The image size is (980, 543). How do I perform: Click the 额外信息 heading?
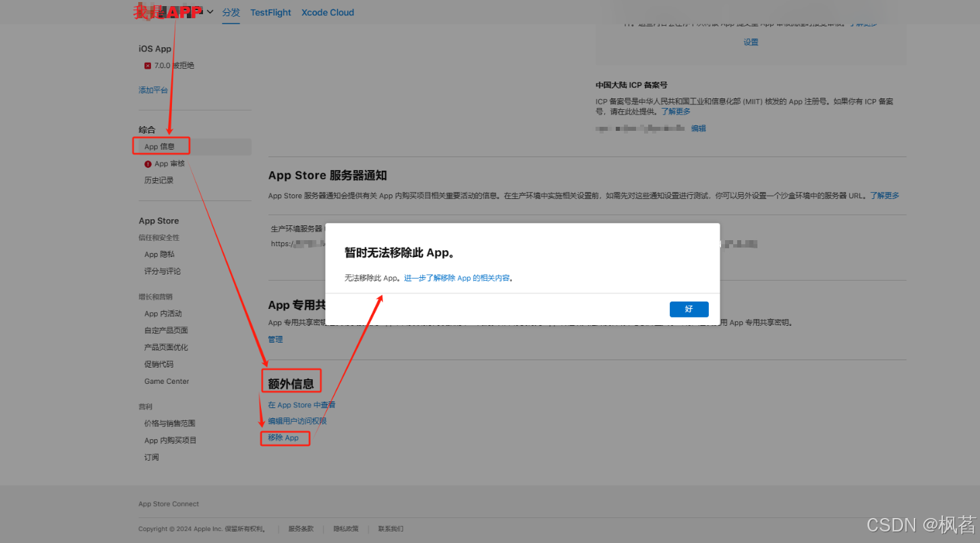coord(291,384)
